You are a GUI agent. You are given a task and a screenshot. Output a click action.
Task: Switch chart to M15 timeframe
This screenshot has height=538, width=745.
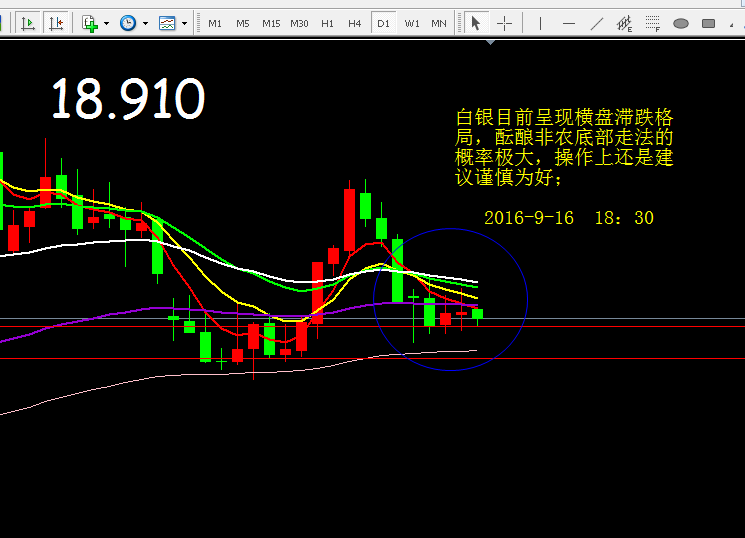point(271,23)
